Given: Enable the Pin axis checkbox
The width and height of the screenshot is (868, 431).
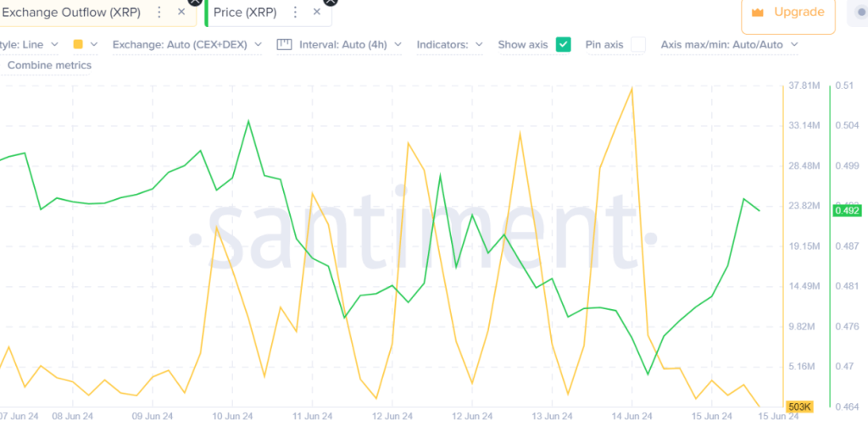Looking at the screenshot, I should (x=638, y=44).
